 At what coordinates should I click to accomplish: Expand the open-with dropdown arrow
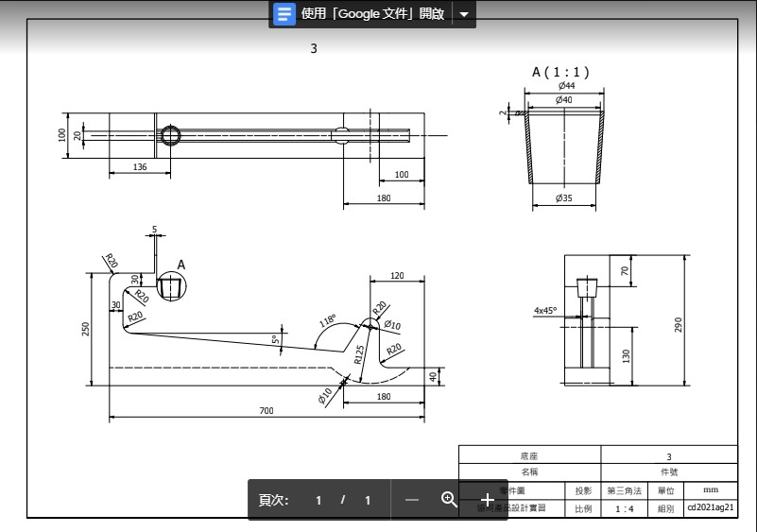[x=464, y=14]
